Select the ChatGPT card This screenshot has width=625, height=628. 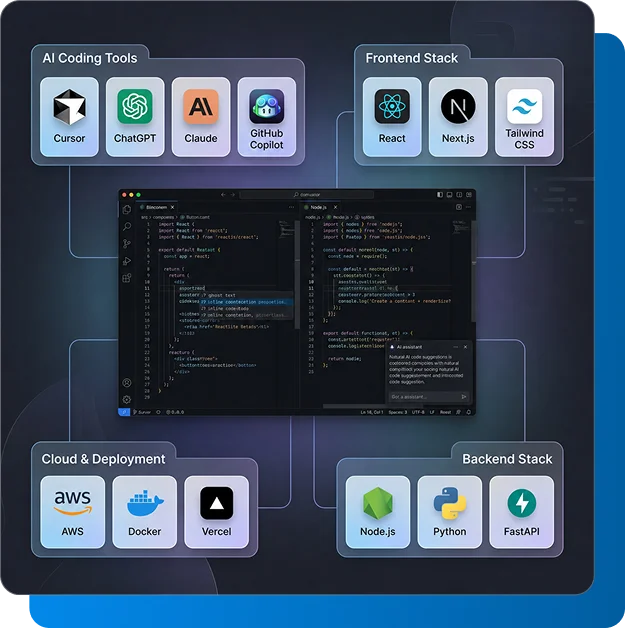[135, 117]
